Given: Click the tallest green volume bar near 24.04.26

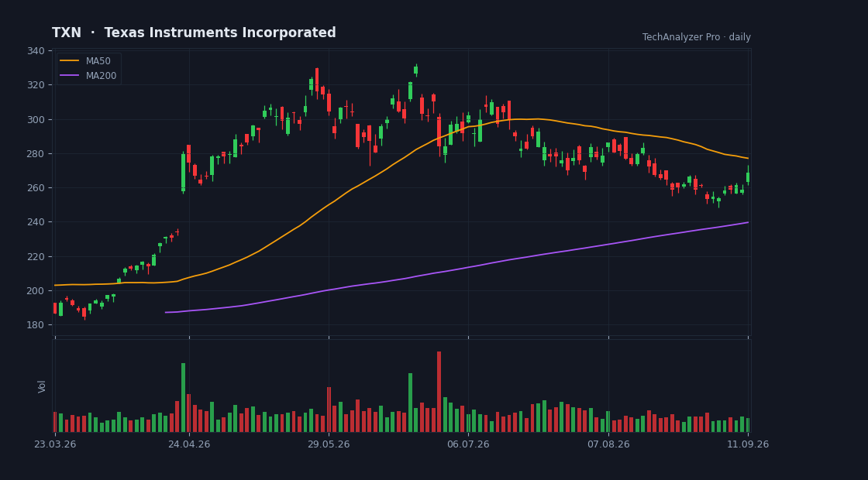Looking at the screenshot, I should (x=183, y=398).
